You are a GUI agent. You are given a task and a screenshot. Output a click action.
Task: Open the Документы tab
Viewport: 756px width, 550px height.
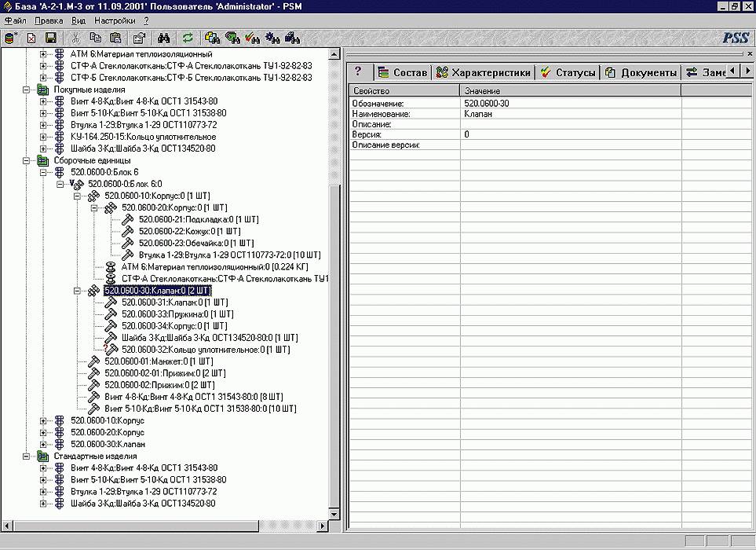641,72
